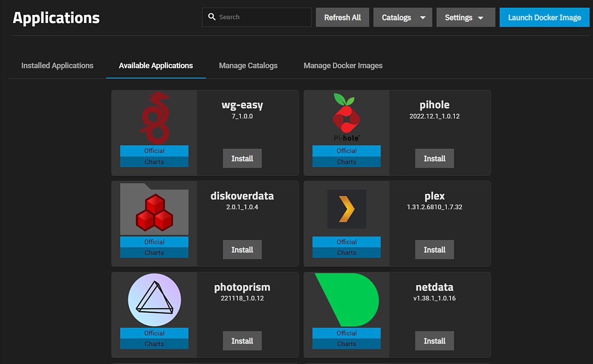Click Official badge on pihole card
Screen dimensions: 593x364
(x=347, y=151)
